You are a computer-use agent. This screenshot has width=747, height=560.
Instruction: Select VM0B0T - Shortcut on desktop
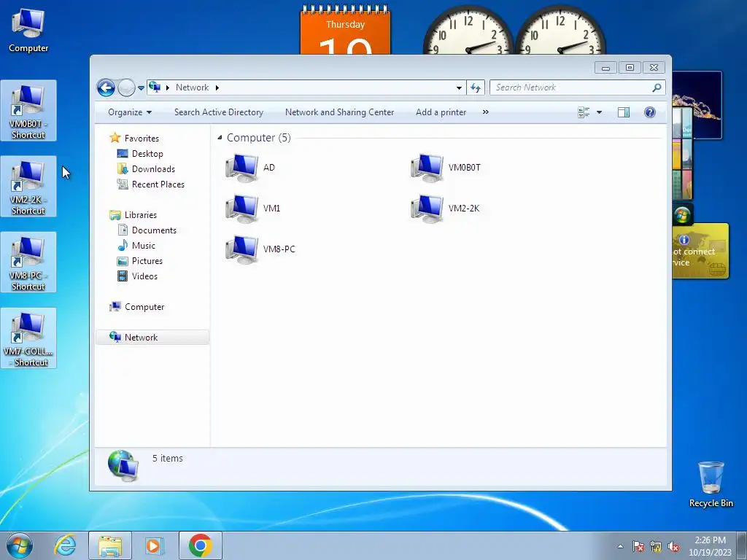coord(28,111)
